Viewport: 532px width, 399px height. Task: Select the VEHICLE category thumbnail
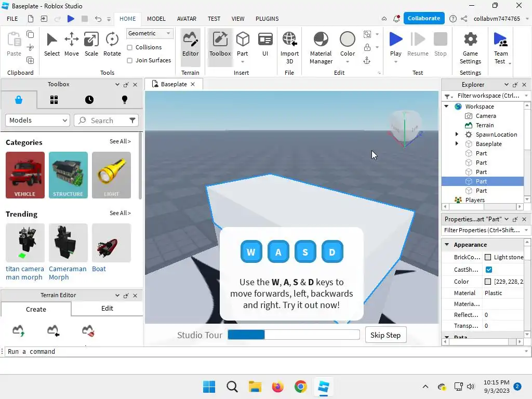click(x=25, y=175)
